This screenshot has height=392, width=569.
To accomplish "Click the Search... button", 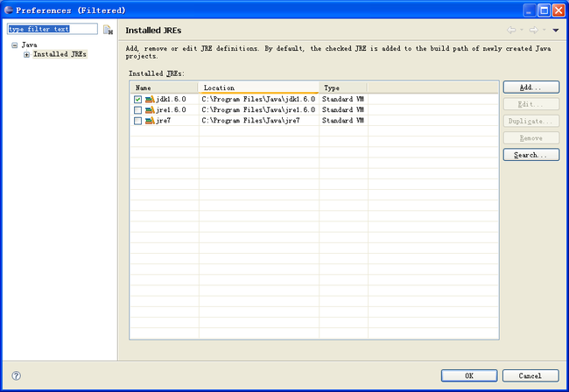I will click(x=530, y=155).
